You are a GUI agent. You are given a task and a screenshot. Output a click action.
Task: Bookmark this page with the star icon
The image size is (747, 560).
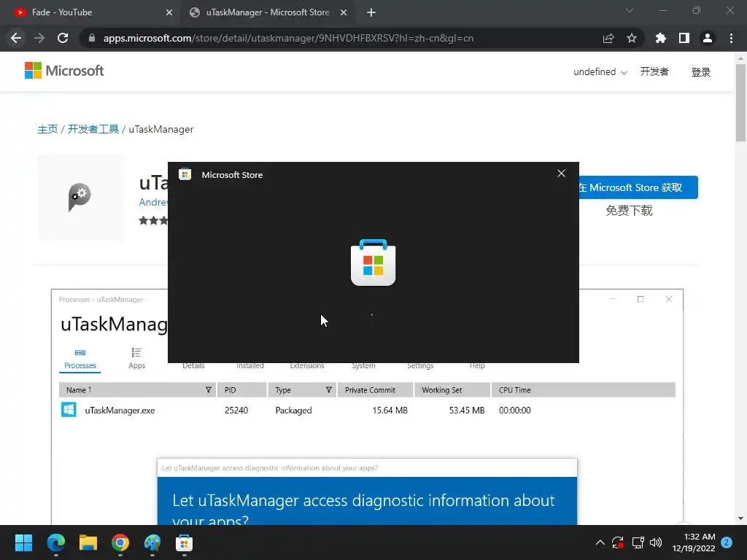pos(632,38)
